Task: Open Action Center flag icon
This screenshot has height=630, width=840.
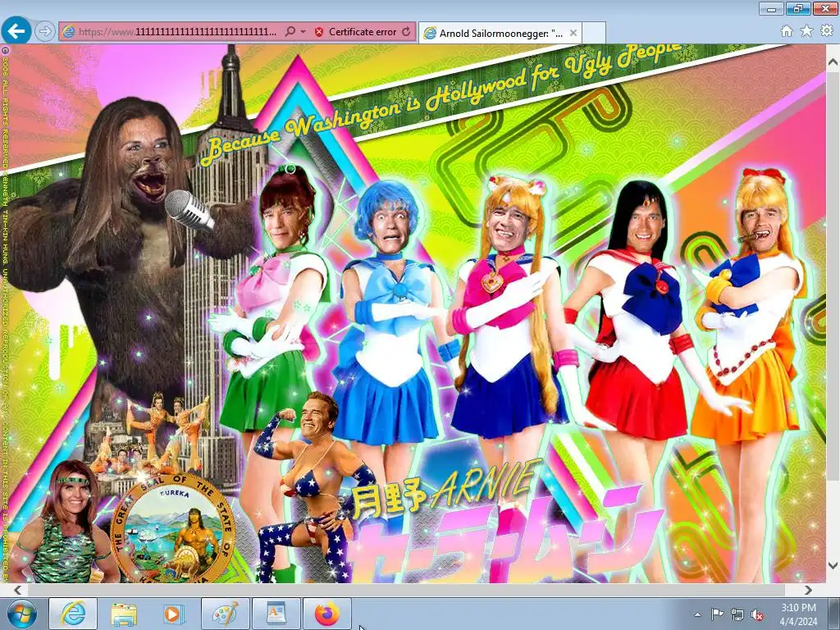Action: click(x=717, y=614)
